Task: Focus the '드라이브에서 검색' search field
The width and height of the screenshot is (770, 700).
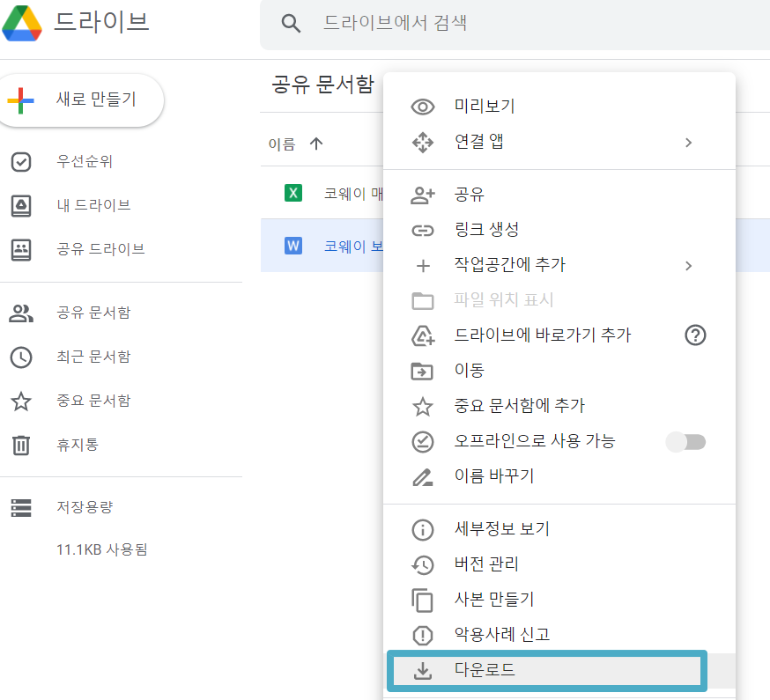Action: 515,23
